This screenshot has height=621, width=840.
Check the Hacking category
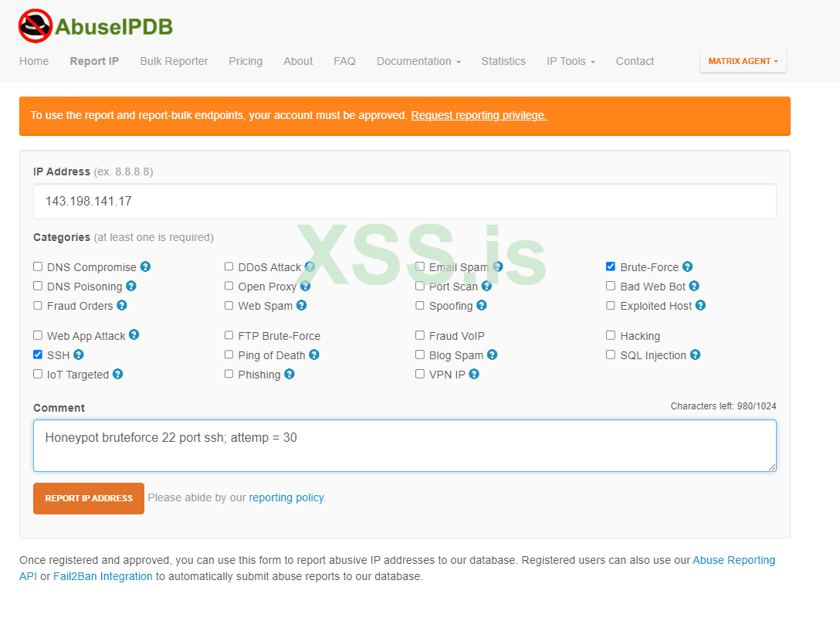pyautogui.click(x=610, y=335)
